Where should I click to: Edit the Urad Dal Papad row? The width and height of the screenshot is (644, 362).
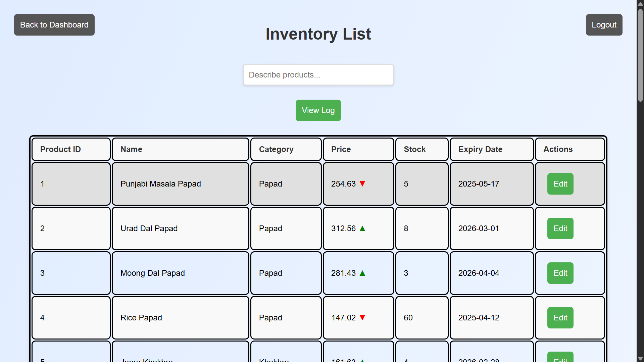[x=560, y=228]
